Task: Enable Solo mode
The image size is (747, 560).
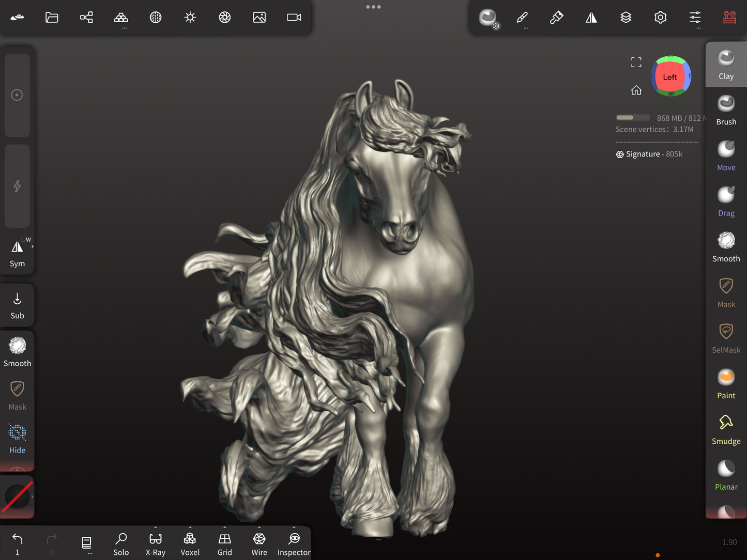Action: point(121,544)
